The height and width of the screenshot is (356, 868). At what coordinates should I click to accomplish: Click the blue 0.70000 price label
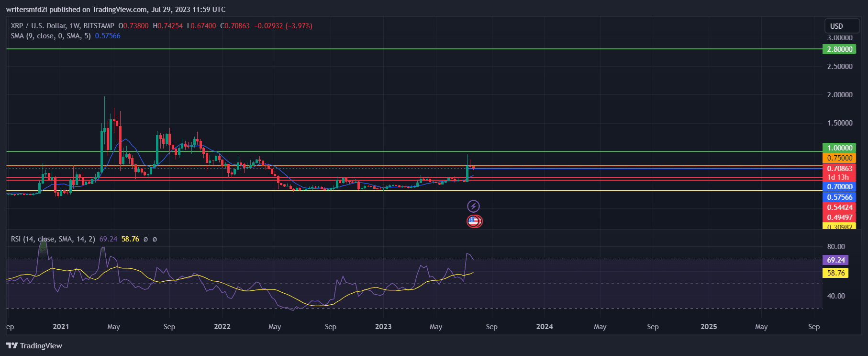pyautogui.click(x=839, y=187)
